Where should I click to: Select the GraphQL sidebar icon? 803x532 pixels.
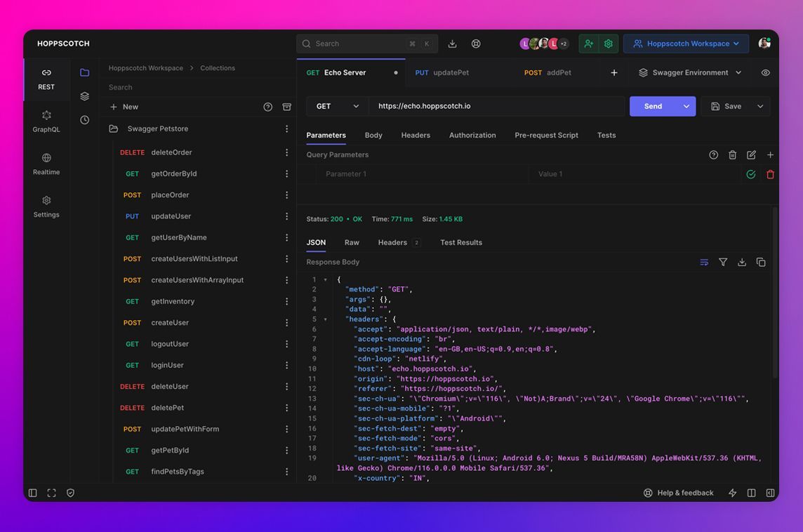coord(46,121)
